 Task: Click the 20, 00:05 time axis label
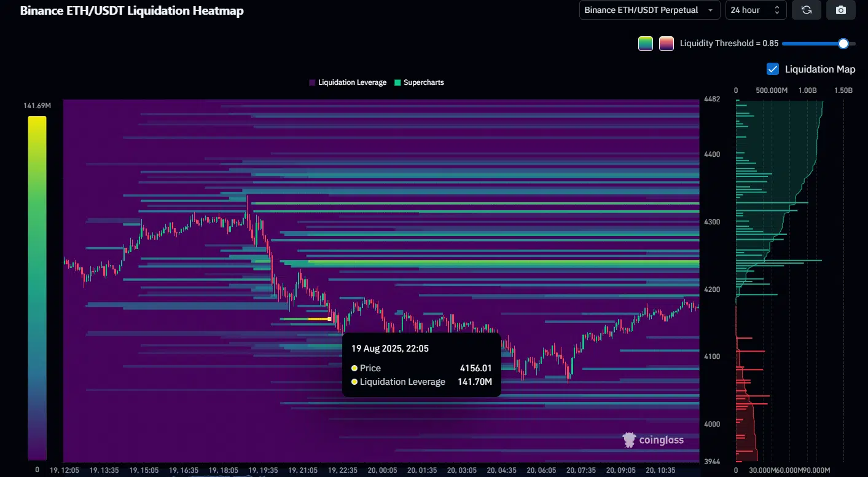pos(382,470)
